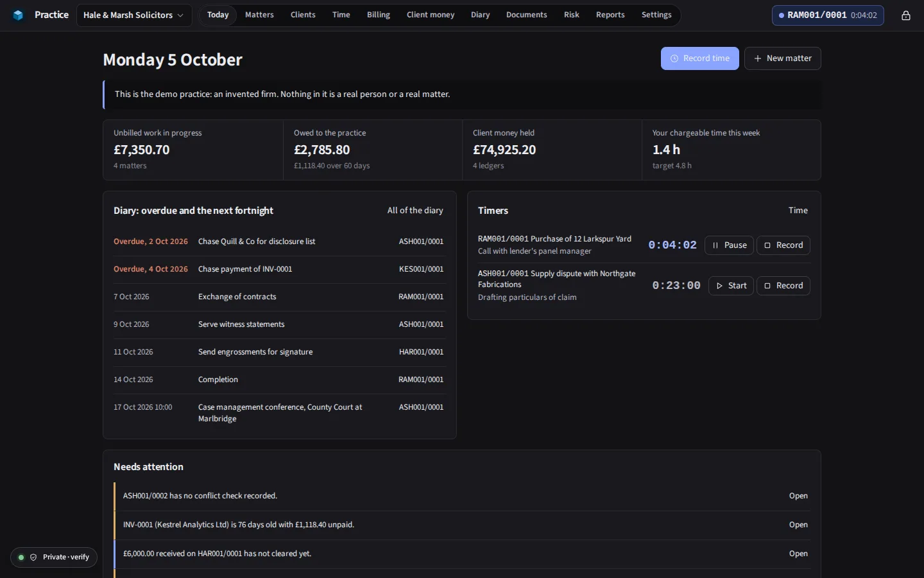The image size is (924, 578).
Task: Click the running timer RAM001/0001 chip
Action: (828, 15)
